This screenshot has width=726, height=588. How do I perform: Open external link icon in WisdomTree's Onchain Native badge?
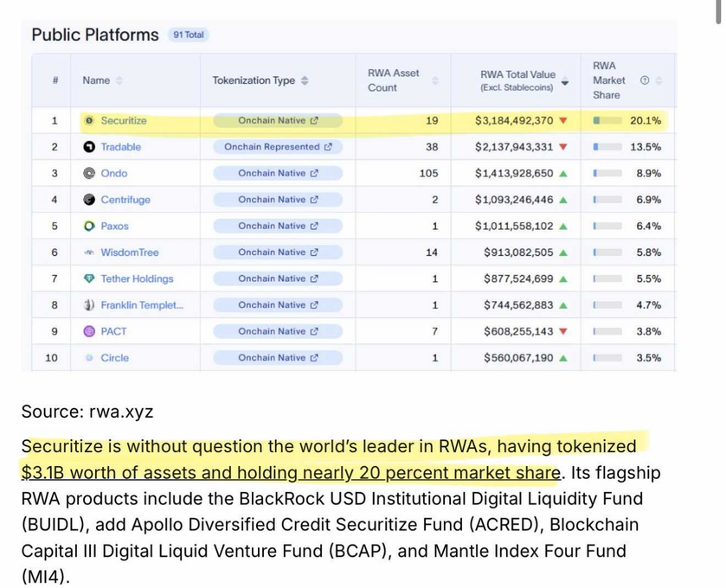(314, 252)
